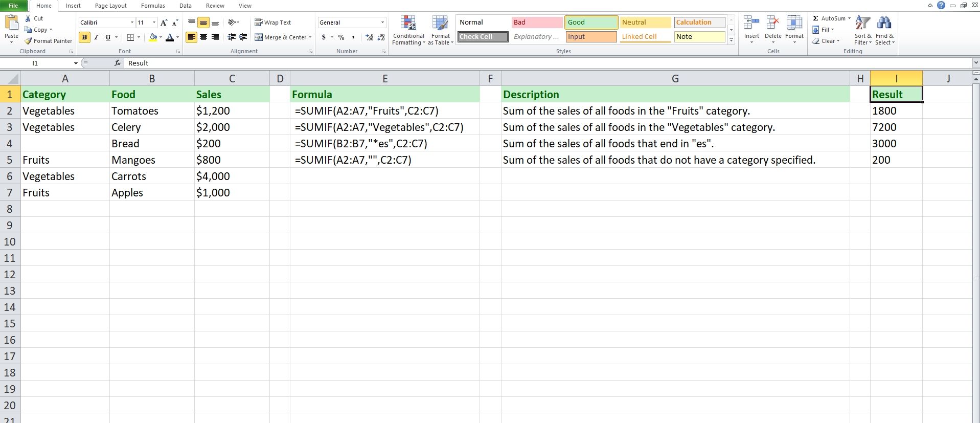
Task: Toggle underline formatting
Action: pos(108,37)
